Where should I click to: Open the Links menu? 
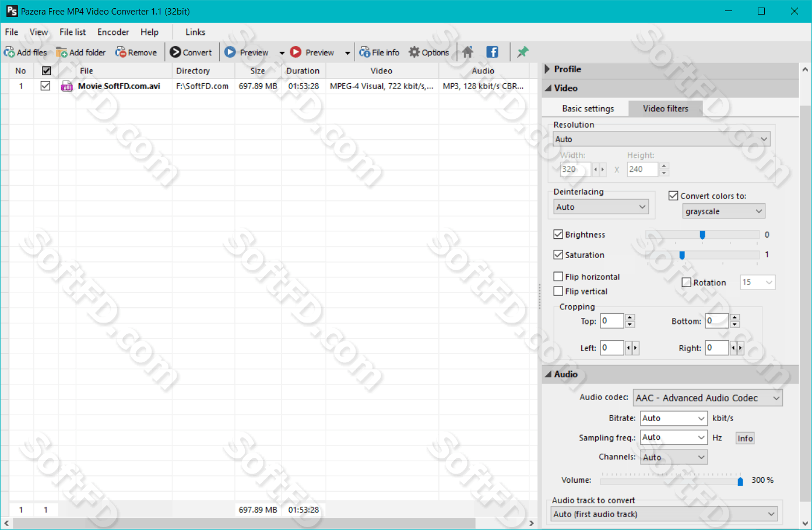[x=195, y=32]
